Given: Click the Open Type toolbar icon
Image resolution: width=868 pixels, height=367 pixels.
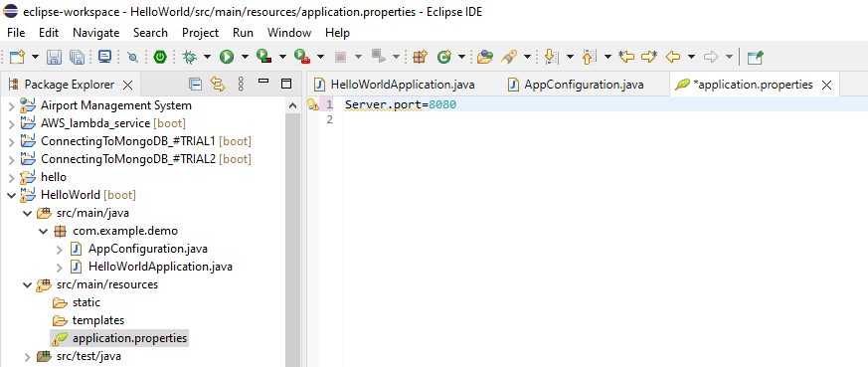Looking at the screenshot, I should click(x=484, y=57).
